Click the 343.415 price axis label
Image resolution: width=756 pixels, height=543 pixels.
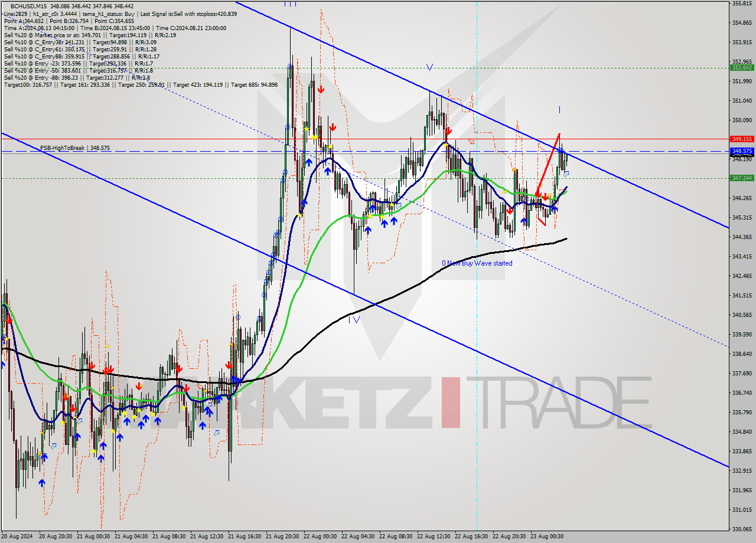(742, 256)
